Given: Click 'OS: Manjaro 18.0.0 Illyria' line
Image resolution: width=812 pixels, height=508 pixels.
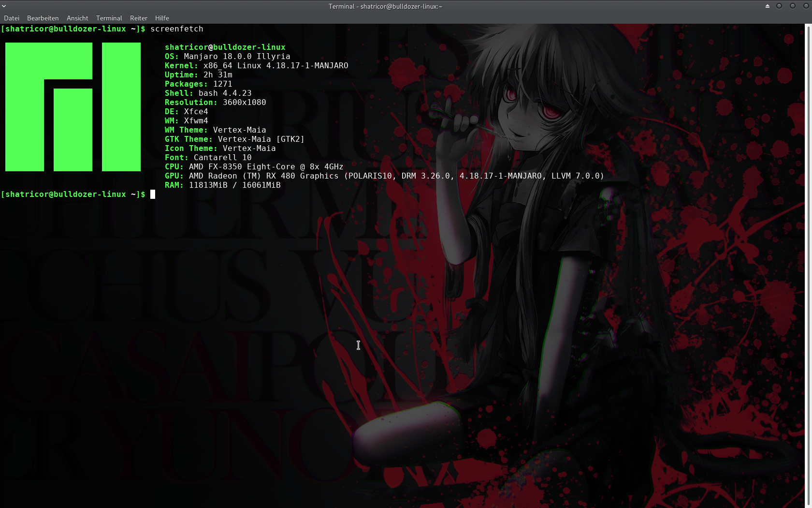Looking at the screenshot, I should click(x=227, y=57).
